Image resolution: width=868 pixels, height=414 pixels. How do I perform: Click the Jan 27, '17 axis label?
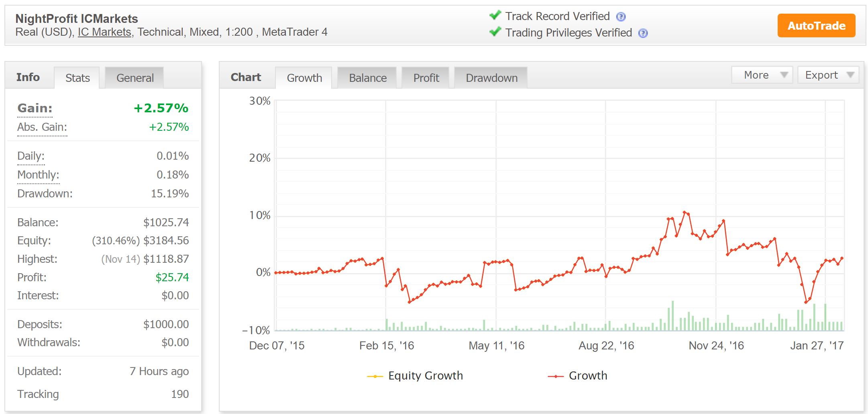click(x=817, y=346)
